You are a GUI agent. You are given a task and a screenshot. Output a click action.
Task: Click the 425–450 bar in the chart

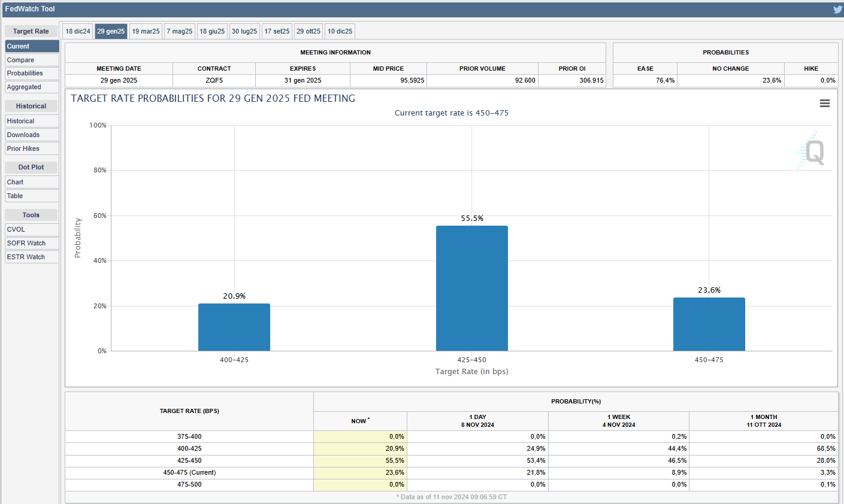point(472,289)
